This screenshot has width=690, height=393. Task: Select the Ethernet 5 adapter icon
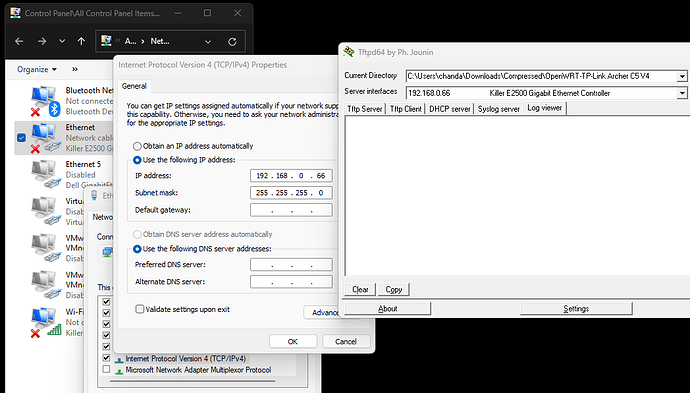point(45,175)
